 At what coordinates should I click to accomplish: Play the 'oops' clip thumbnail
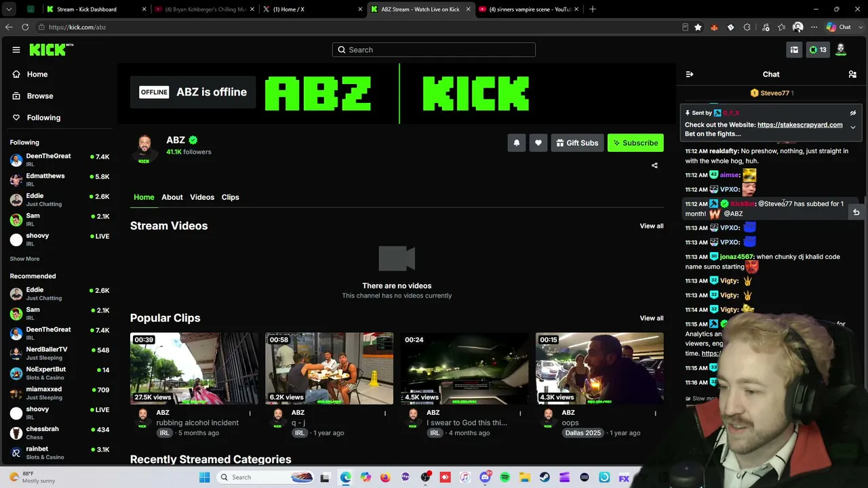click(599, 368)
